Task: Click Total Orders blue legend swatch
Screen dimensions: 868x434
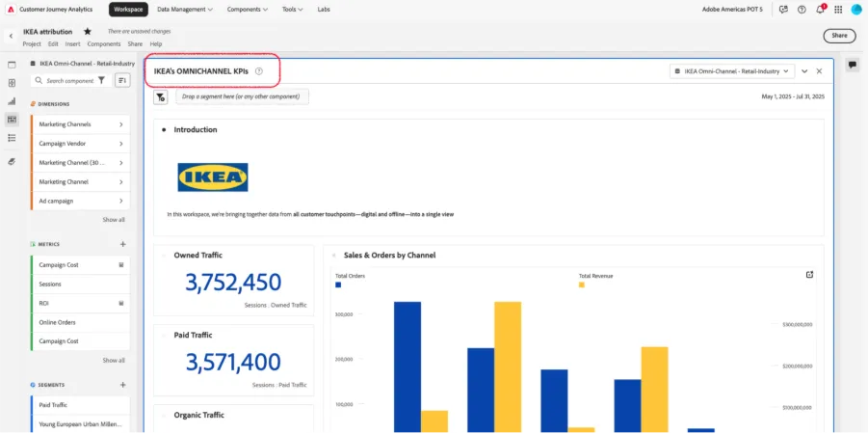Action: pyautogui.click(x=338, y=285)
